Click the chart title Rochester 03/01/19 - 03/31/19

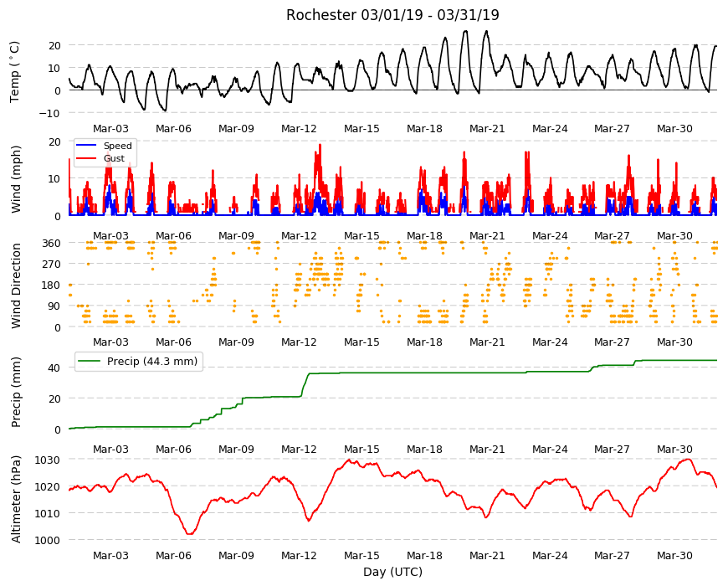pyautogui.click(x=392, y=15)
